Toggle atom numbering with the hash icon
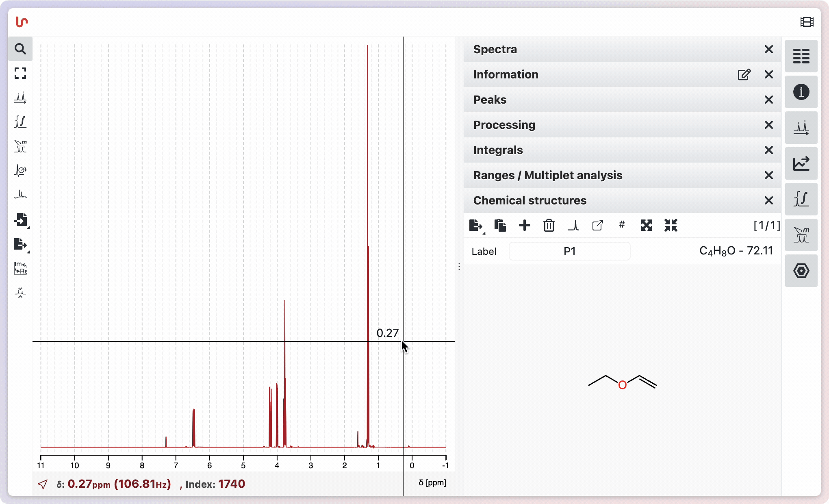 [x=622, y=224]
